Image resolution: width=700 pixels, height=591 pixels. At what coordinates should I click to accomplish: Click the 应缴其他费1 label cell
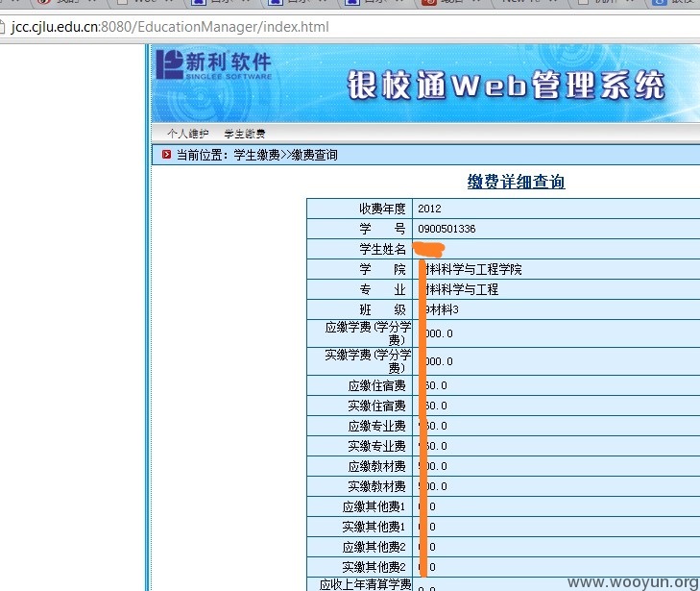point(360,506)
